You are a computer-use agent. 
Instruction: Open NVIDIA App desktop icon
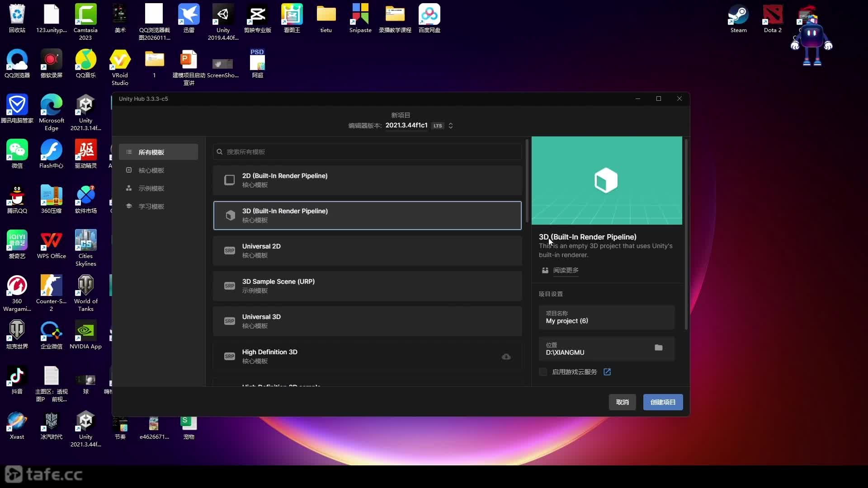click(85, 335)
